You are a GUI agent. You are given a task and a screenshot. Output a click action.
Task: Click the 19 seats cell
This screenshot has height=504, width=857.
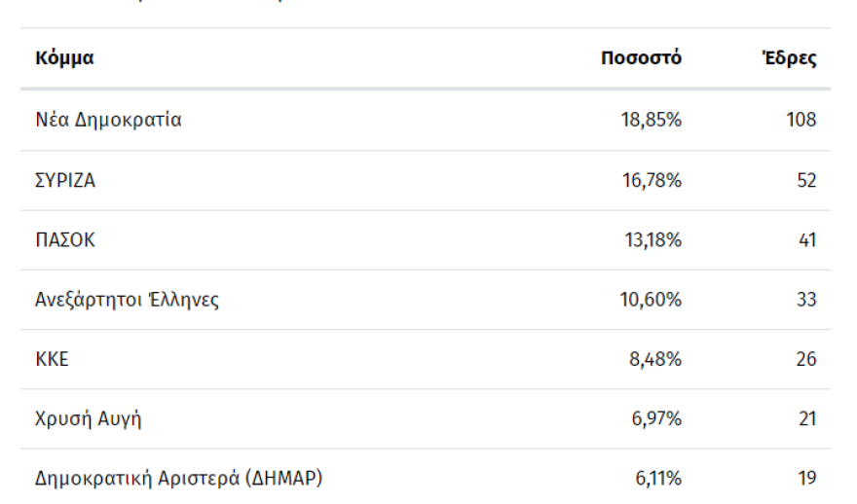pos(806,479)
